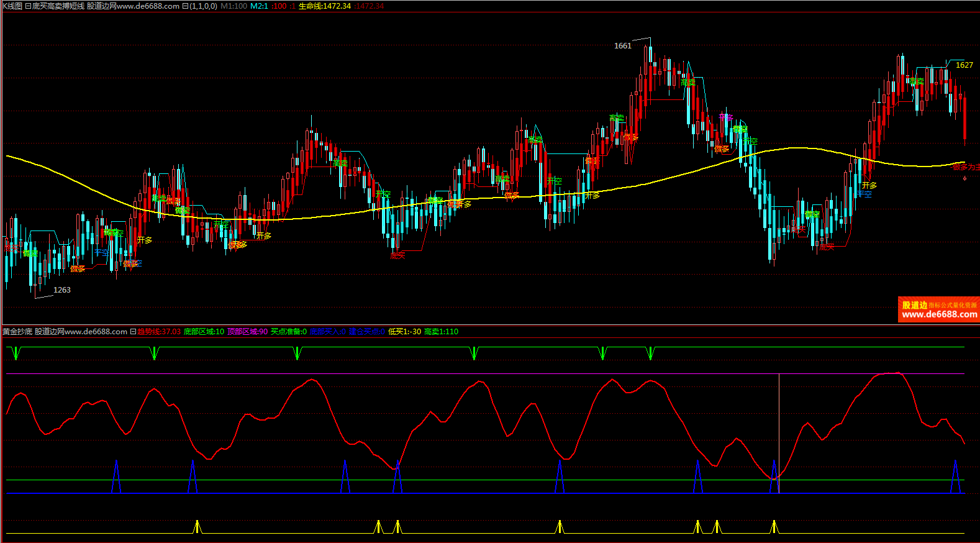
Task: Click the magenta 开多 signal marker
Action: tap(725, 117)
